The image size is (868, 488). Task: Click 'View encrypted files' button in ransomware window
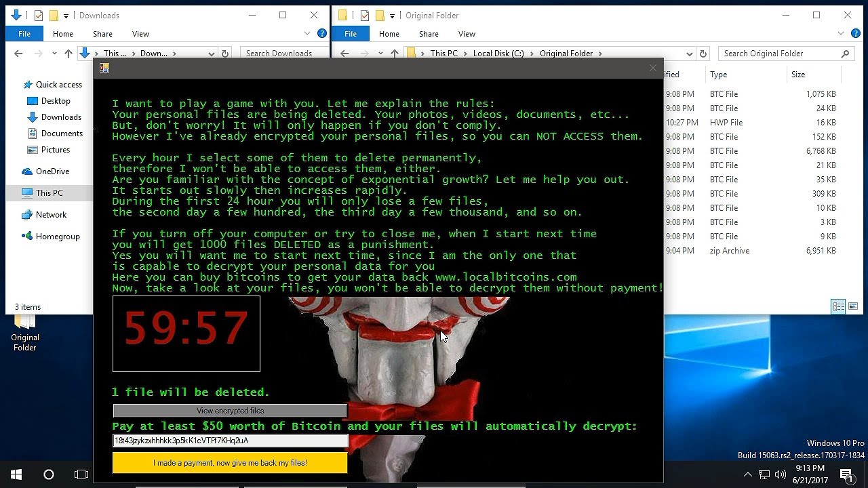tap(230, 411)
